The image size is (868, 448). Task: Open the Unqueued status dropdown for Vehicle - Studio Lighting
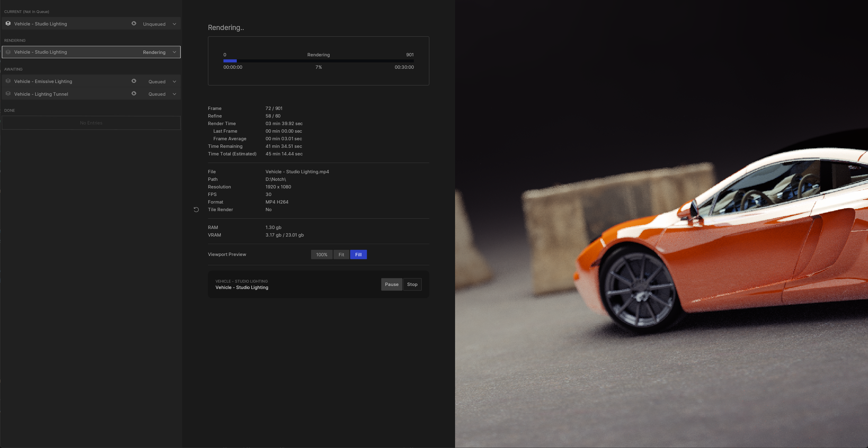[174, 24]
